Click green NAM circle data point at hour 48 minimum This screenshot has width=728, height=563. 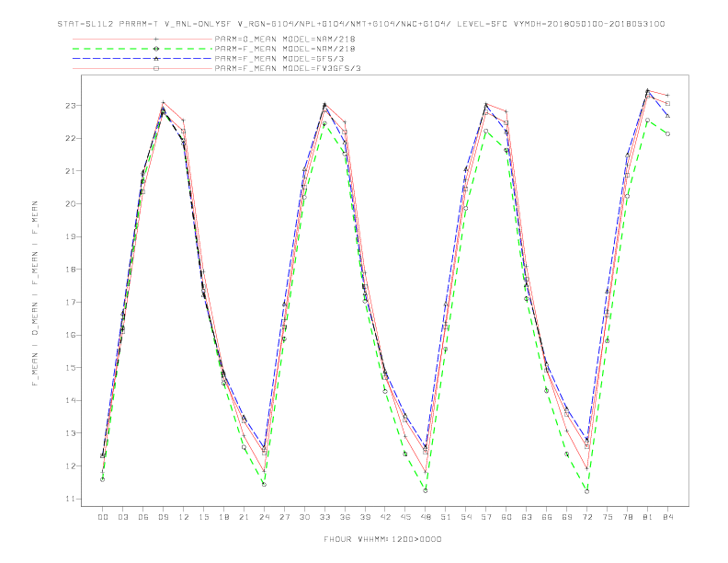pos(426,490)
